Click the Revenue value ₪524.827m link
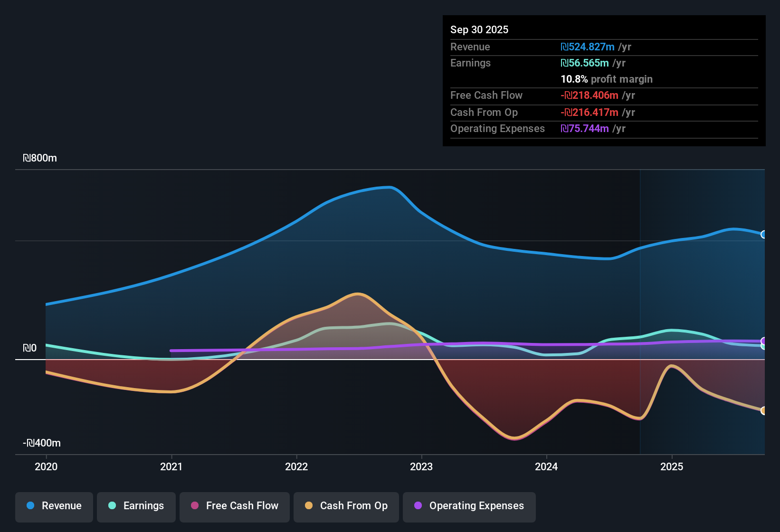 (x=588, y=47)
